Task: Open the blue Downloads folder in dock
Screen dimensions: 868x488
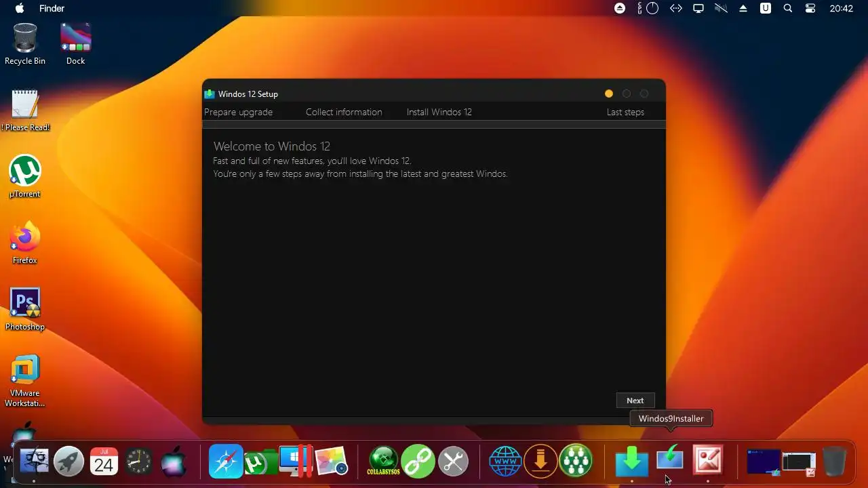Action: 631,462
